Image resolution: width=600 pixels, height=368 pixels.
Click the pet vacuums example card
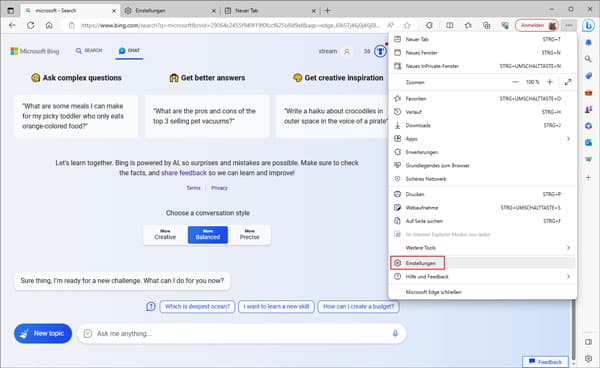point(207,116)
